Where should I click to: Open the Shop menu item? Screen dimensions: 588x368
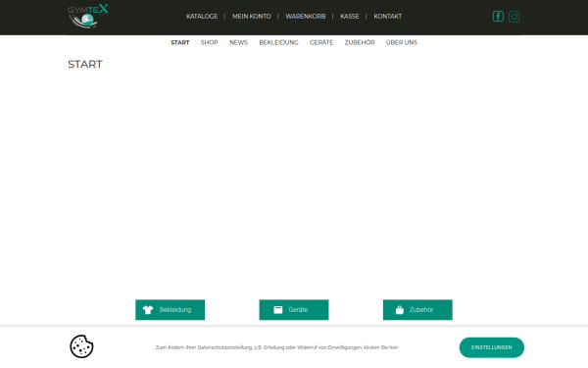point(210,42)
